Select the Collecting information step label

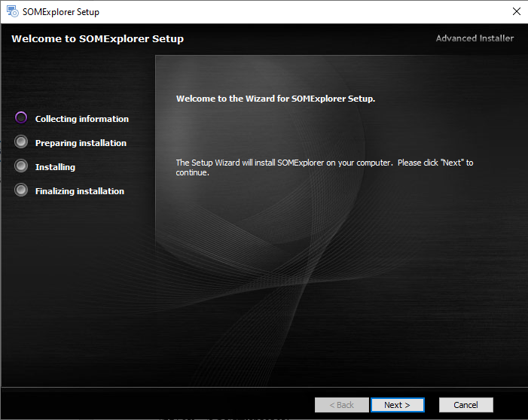tap(81, 119)
